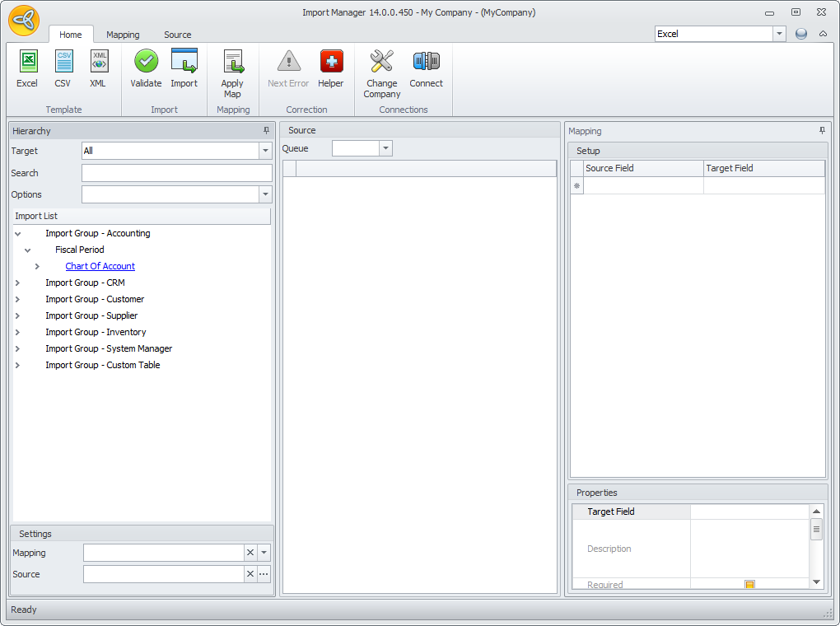The width and height of the screenshot is (840, 626).
Task: Open the Queue dropdown
Action: (385, 148)
